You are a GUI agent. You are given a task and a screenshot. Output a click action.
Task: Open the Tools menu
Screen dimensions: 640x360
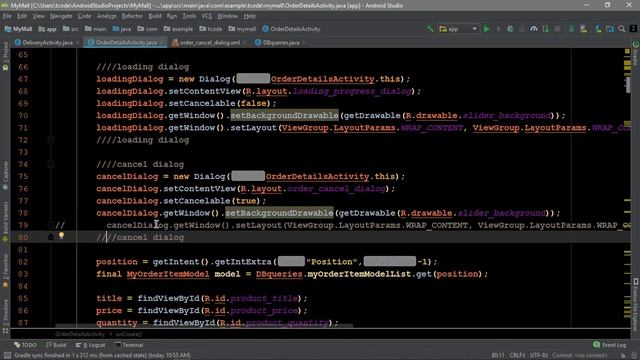pos(189,16)
